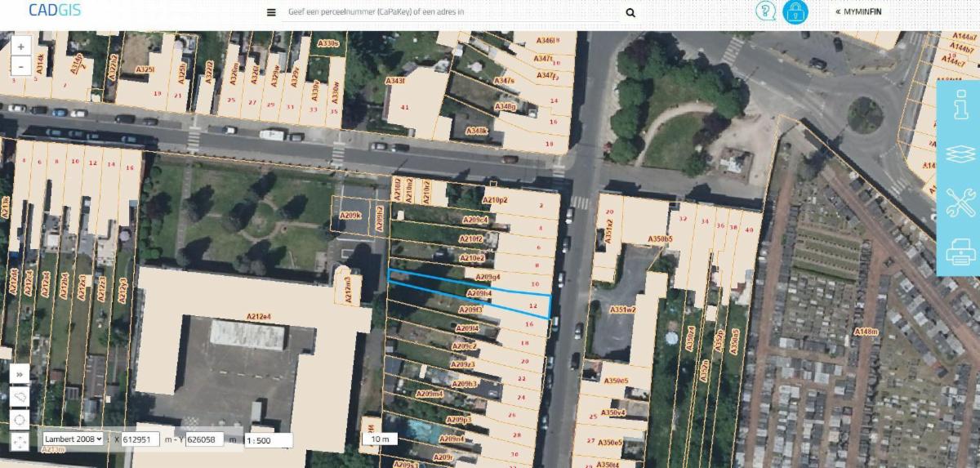Open the Lambert 2008 coordinate system dropdown
The height and width of the screenshot is (468, 980).
73,439
